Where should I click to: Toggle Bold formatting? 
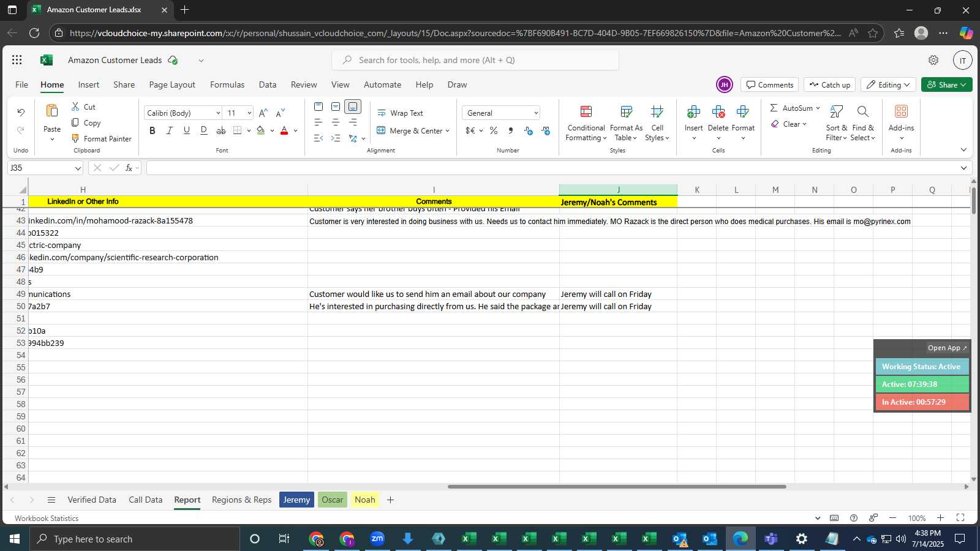153,130
